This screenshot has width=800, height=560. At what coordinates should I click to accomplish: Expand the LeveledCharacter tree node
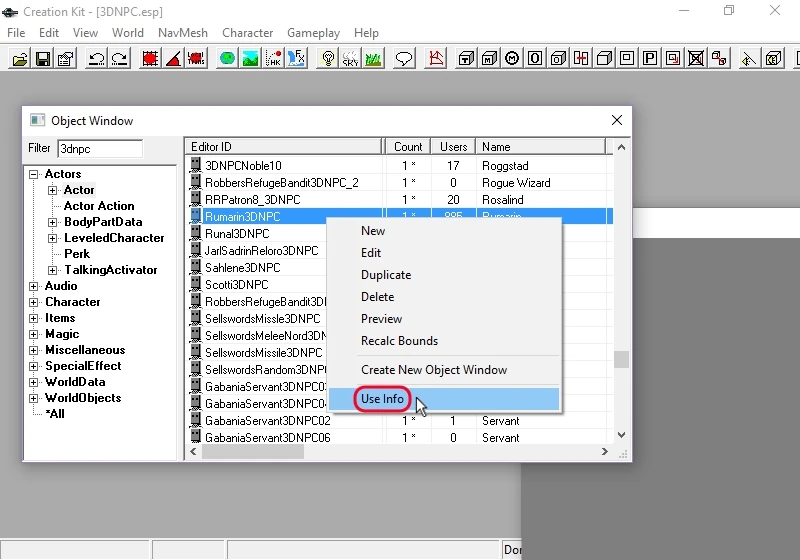coord(53,238)
